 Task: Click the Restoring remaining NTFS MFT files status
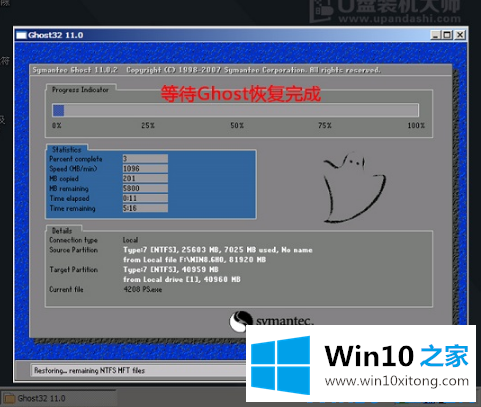point(90,370)
